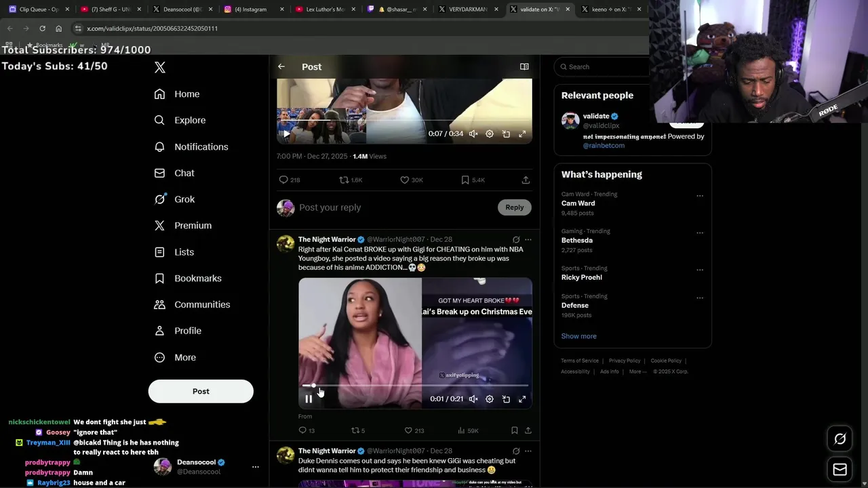Bookmark the main post with 5.4K saves
Viewport: 868px width, 488px height.
tap(473, 180)
